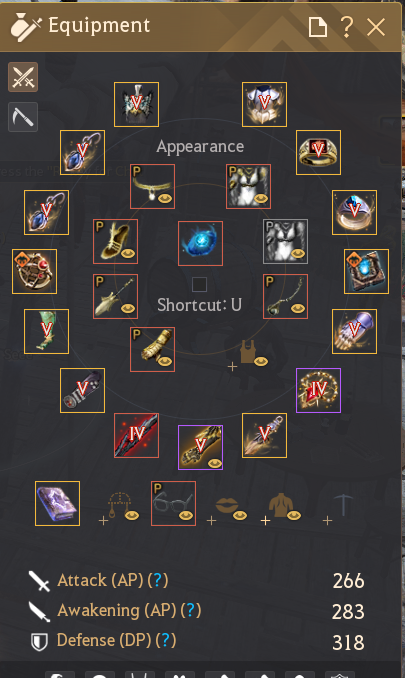Toggle visibility on gold awakening gauntlet
The width and height of the screenshot is (405, 678).
point(214,464)
